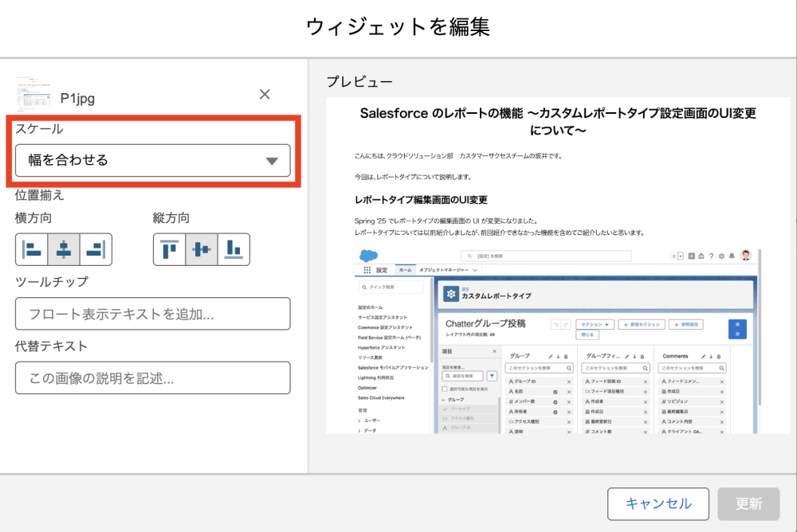
Task: Align image to the top vertically
Action: point(169,249)
